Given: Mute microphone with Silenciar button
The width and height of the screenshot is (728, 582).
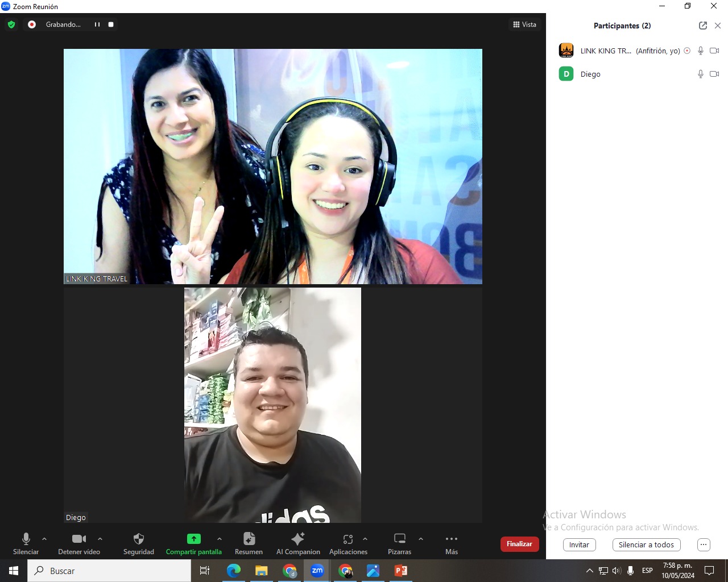Looking at the screenshot, I should pos(26,539).
